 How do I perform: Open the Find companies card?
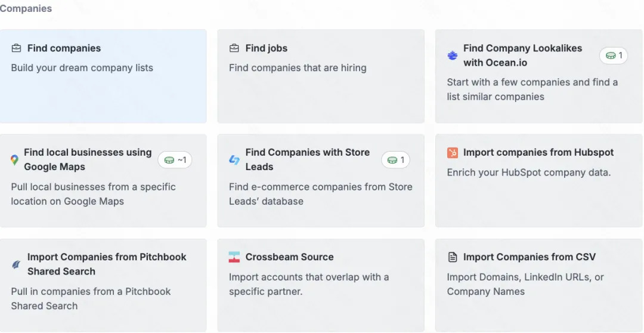click(103, 76)
